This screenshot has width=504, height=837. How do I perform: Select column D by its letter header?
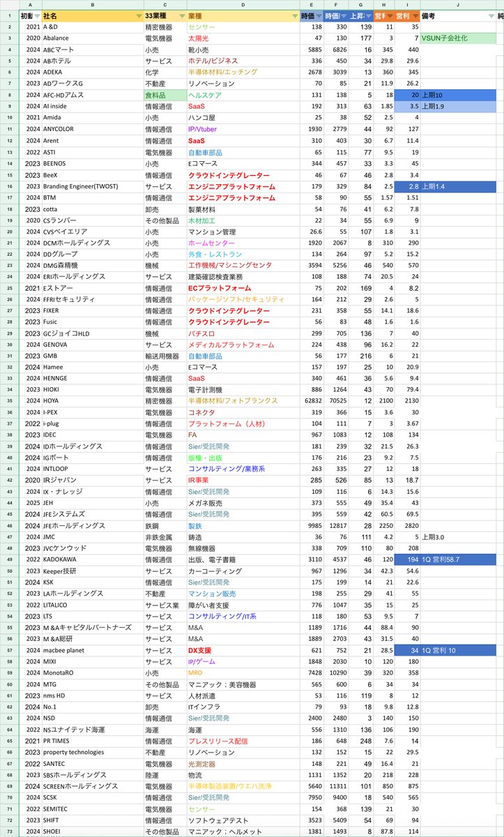243,4
